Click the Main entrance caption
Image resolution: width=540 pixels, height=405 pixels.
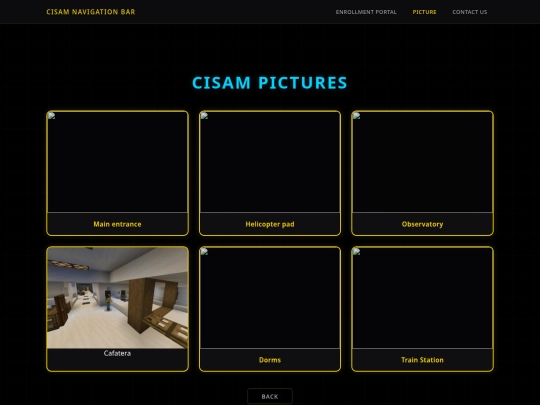(117, 224)
